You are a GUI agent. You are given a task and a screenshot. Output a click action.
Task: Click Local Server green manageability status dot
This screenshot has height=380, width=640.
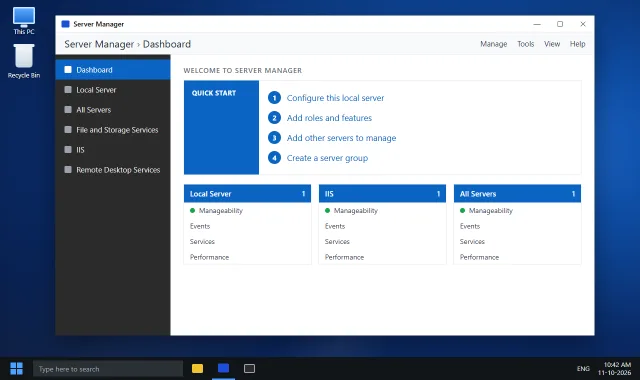(x=192, y=211)
